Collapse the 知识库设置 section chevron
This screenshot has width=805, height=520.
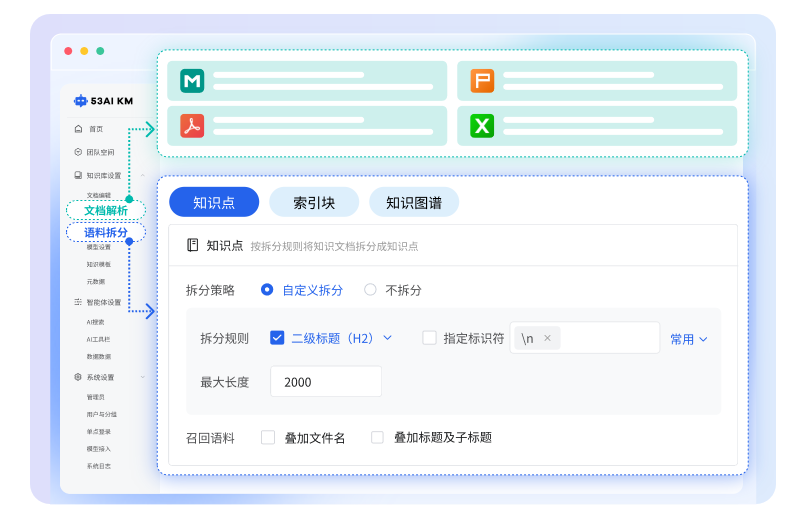click(143, 176)
